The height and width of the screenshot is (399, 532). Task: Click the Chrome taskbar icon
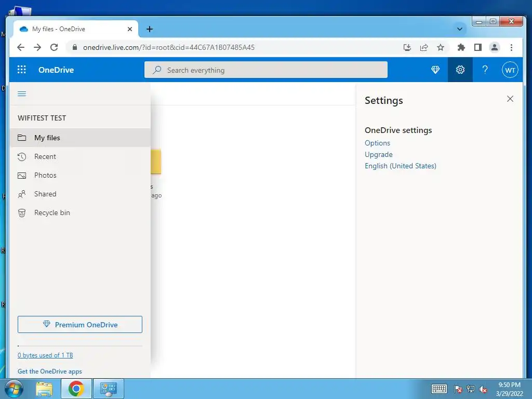coord(76,389)
